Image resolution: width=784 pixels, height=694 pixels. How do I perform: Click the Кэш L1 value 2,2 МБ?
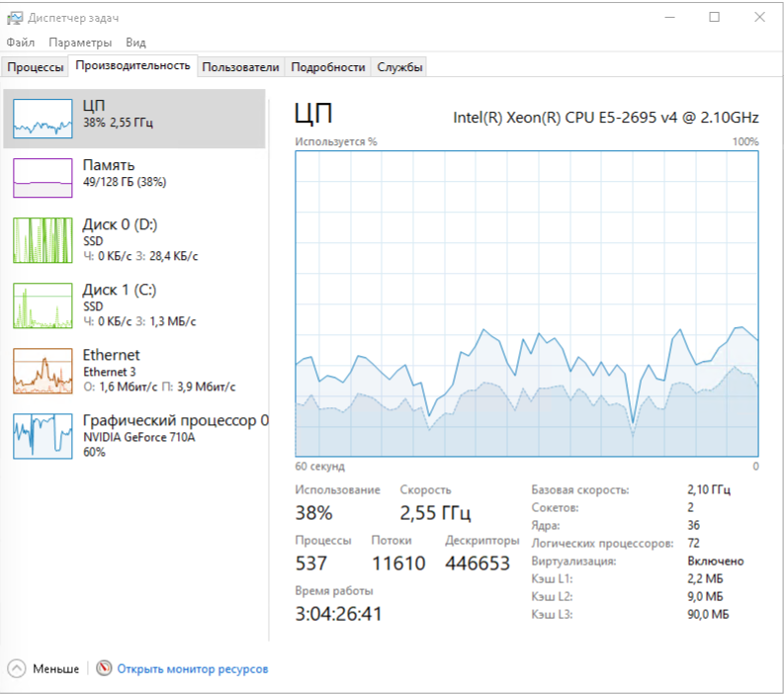[705, 578]
